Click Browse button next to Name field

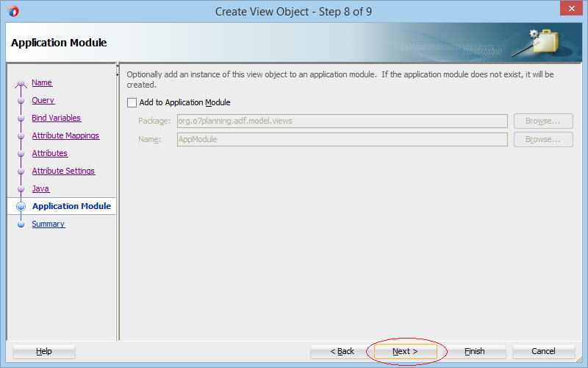coord(543,139)
